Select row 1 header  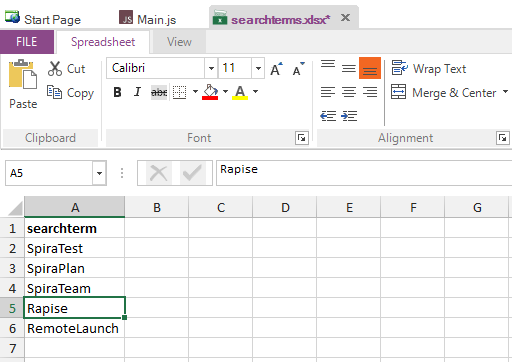pyautogui.click(x=12, y=228)
